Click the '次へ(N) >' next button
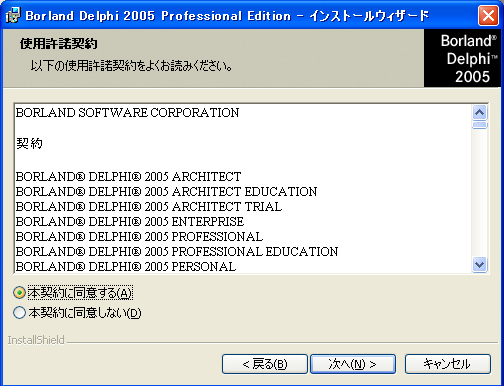The image size is (504, 386). click(x=353, y=364)
